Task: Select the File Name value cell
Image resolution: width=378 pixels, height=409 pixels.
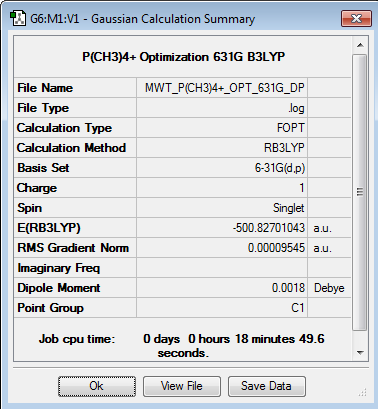Action: 222,88
